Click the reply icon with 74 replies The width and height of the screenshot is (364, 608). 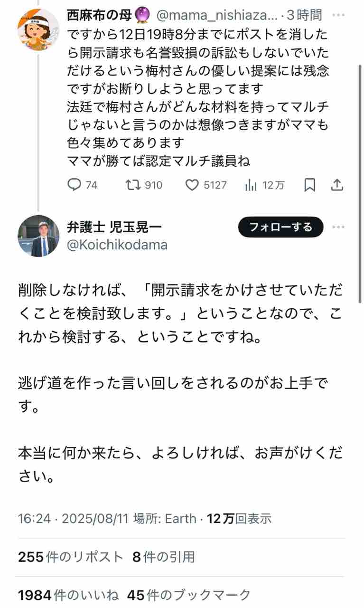pos(75,185)
